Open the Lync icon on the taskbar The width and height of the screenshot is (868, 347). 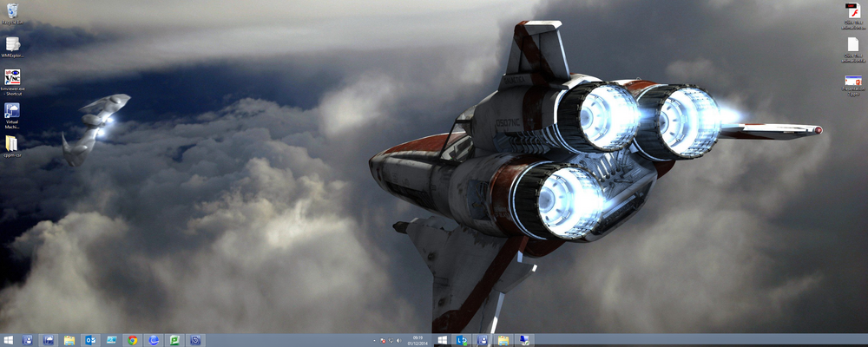(462, 340)
